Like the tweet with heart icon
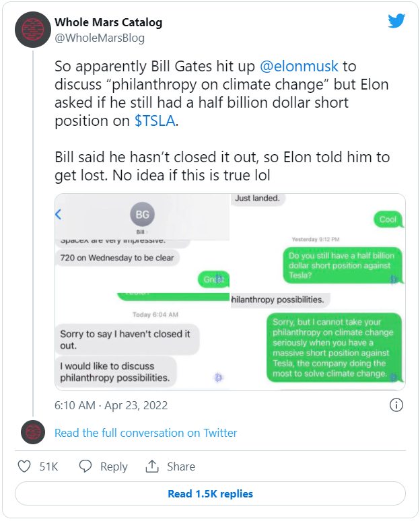 [24, 466]
